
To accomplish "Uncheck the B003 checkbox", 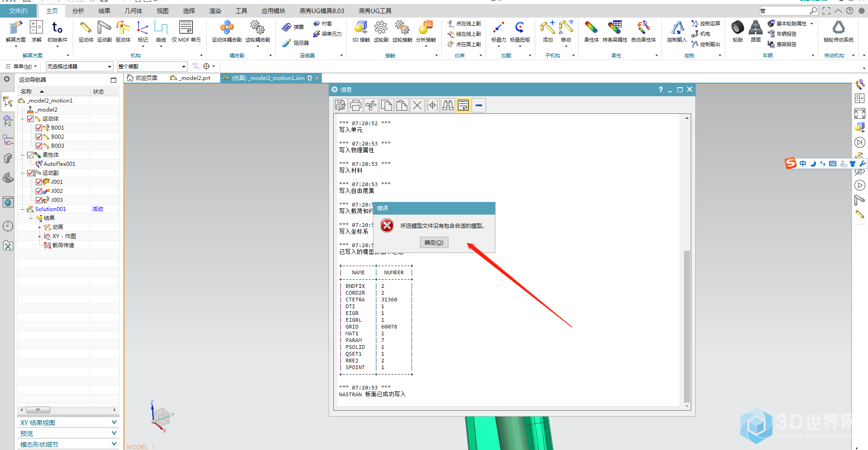I will [x=39, y=146].
